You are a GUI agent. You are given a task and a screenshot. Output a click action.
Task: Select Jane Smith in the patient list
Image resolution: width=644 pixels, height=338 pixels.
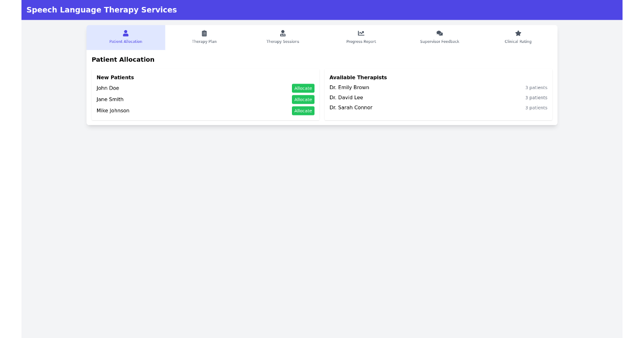pos(109,99)
